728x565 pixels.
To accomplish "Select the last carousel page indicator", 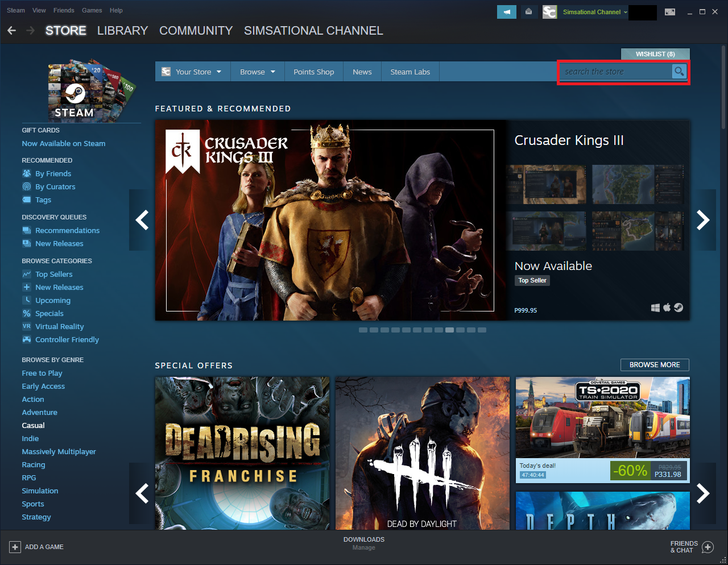I will pyautogui.click(x=482, y=330).
